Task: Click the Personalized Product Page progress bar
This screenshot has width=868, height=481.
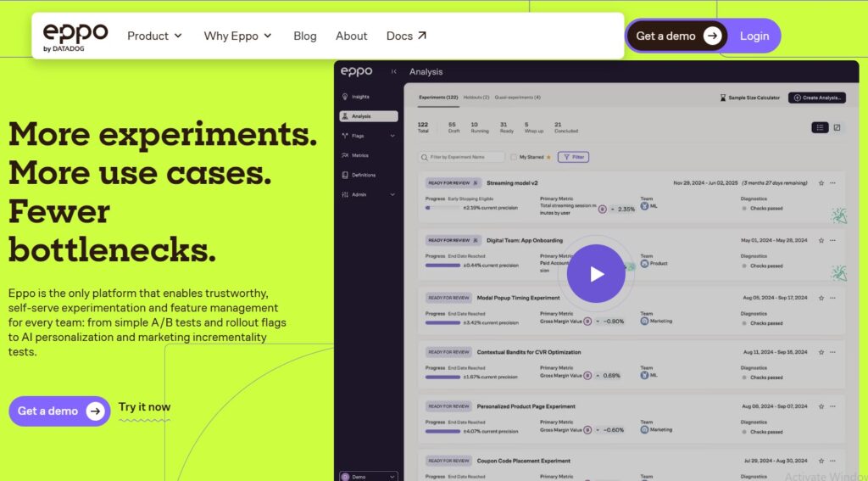Action: (x=442, y=431)
